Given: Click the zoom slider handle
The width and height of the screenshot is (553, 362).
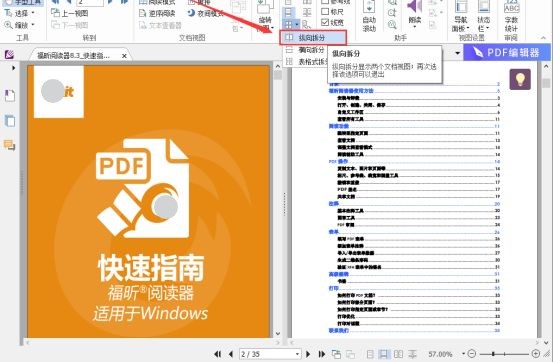Looking at the screenshot, I should tap(493, 354).
